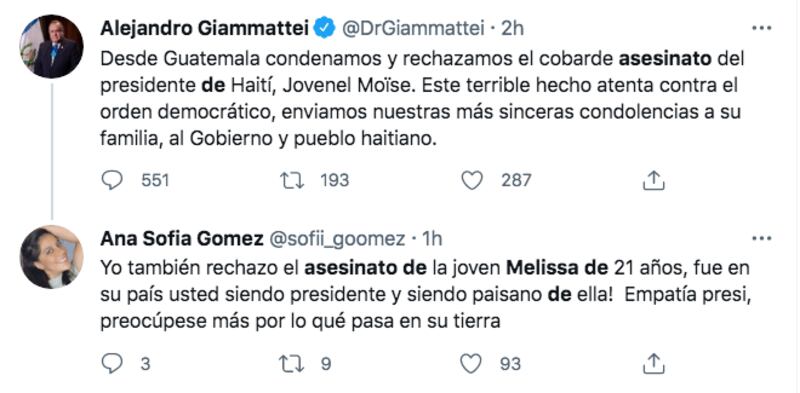The height and width of the screenshot is (393, 800).
Task: Open Ana Sofia's tweet 1h timestamp
Action: [431, 239]
